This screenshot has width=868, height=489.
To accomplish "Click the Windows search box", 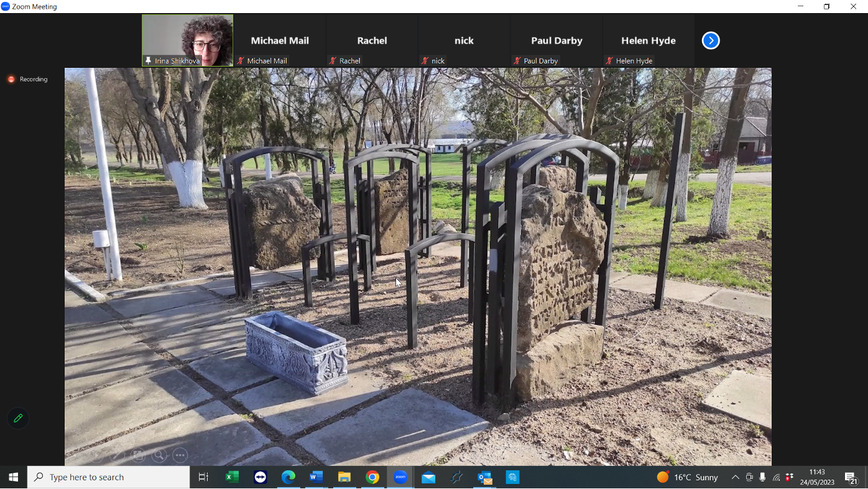I will [109, 477].
